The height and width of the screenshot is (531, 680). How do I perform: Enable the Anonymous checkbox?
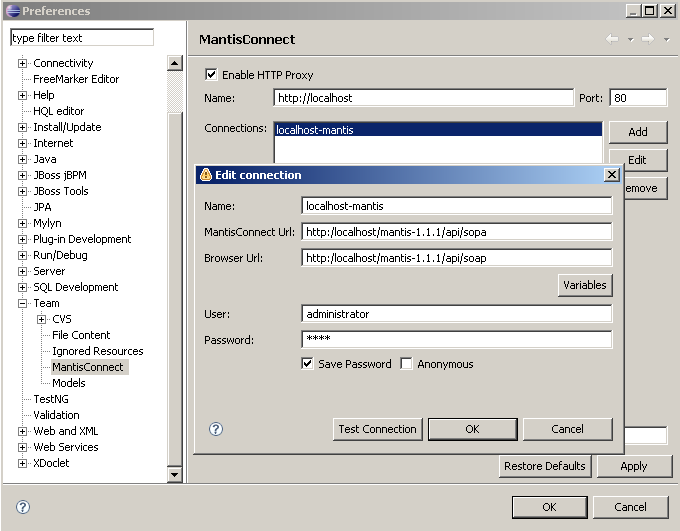pos(406,364)
